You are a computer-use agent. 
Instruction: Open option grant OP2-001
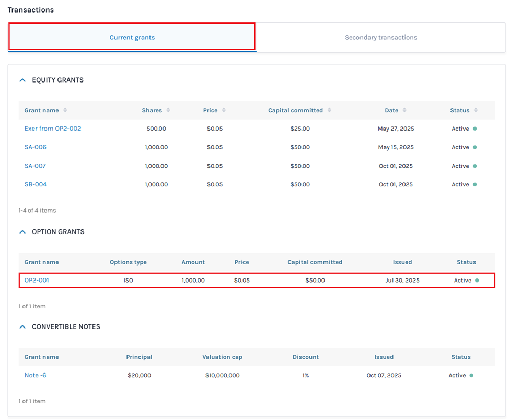(x=37, y=281)
